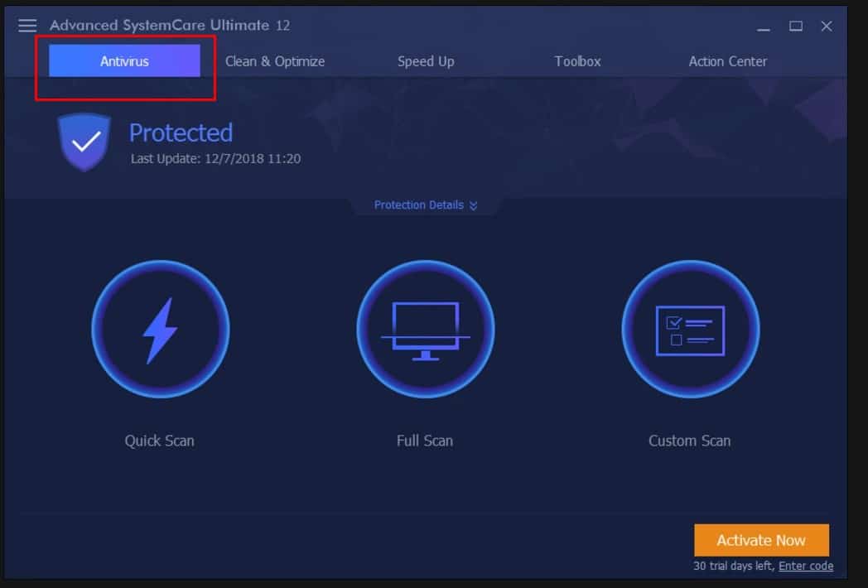Start a Full Scan via the monitor icon
The image size is (868, 588).
[x=425, y=329]
